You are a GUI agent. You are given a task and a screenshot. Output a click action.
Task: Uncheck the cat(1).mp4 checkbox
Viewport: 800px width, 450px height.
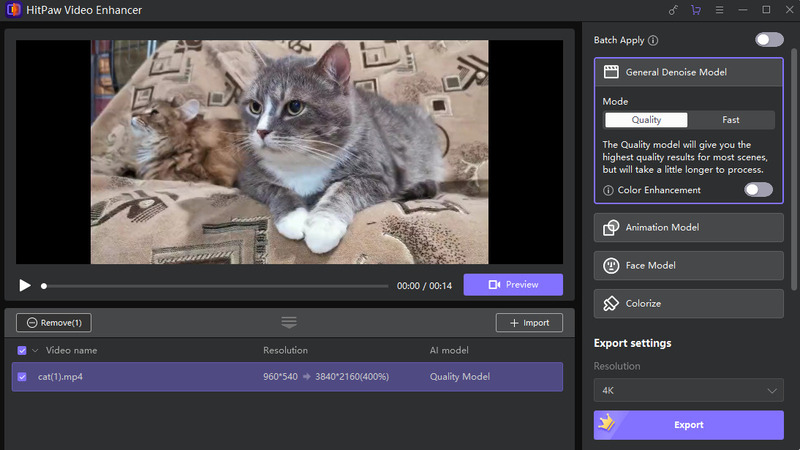click(23, 377)
